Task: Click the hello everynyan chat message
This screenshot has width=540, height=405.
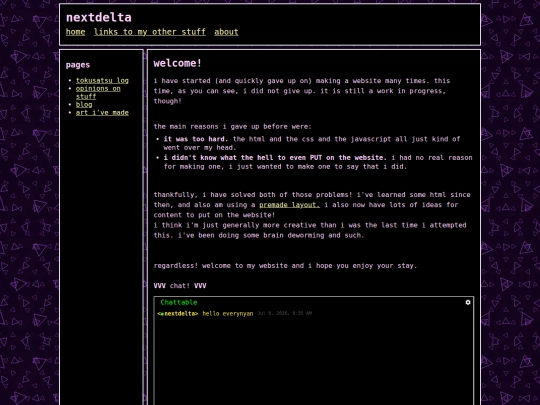Action: click(x=228, y=314)
